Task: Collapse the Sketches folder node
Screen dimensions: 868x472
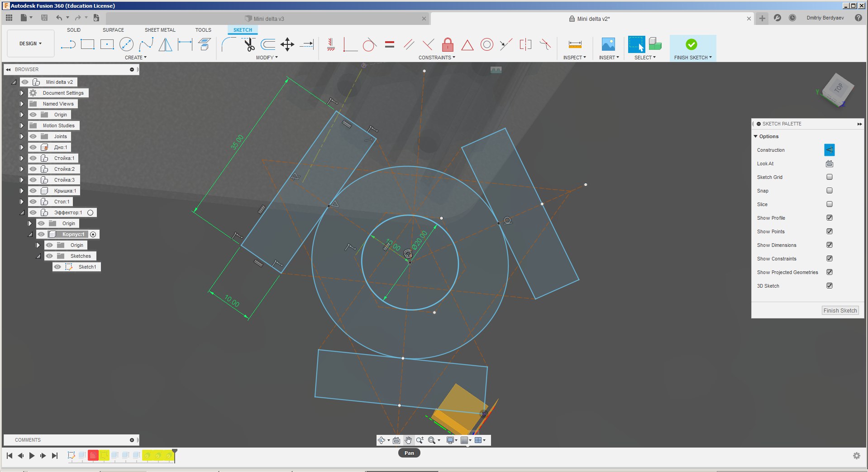Action: [x=38, y=256]
